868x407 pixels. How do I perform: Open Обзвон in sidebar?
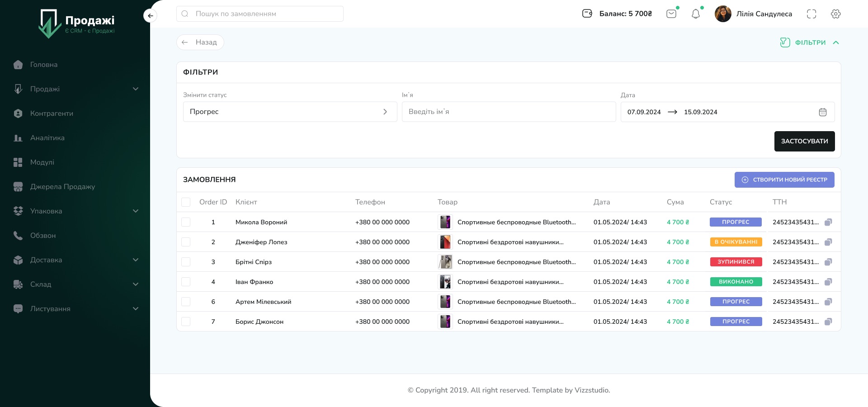[x=43, y=236]
